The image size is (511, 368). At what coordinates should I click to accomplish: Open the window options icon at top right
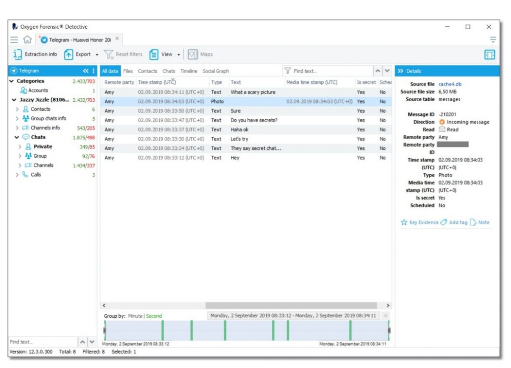tap(493, 40)
